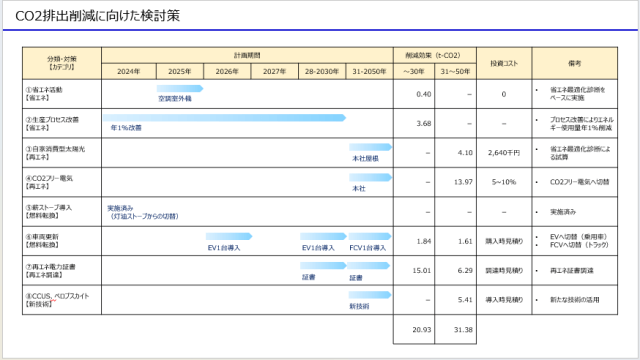Select the first EV1台導入 arrow in 2026
This screenshot has width=640, height=360.
(x=229, y=236)
